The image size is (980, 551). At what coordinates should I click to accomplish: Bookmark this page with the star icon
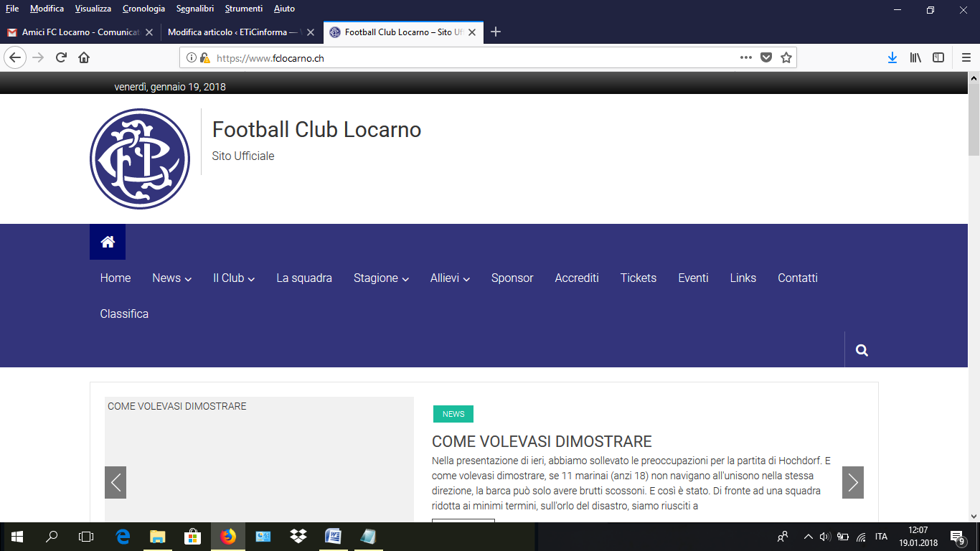pyautogui.click(x=786, y=57)
